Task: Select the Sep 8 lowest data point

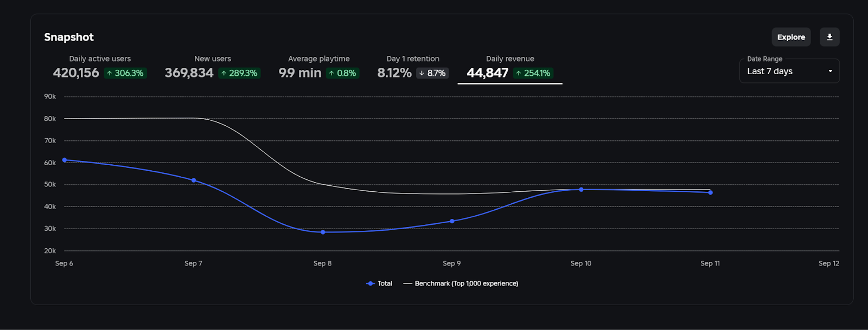Action: pos(323,232)
